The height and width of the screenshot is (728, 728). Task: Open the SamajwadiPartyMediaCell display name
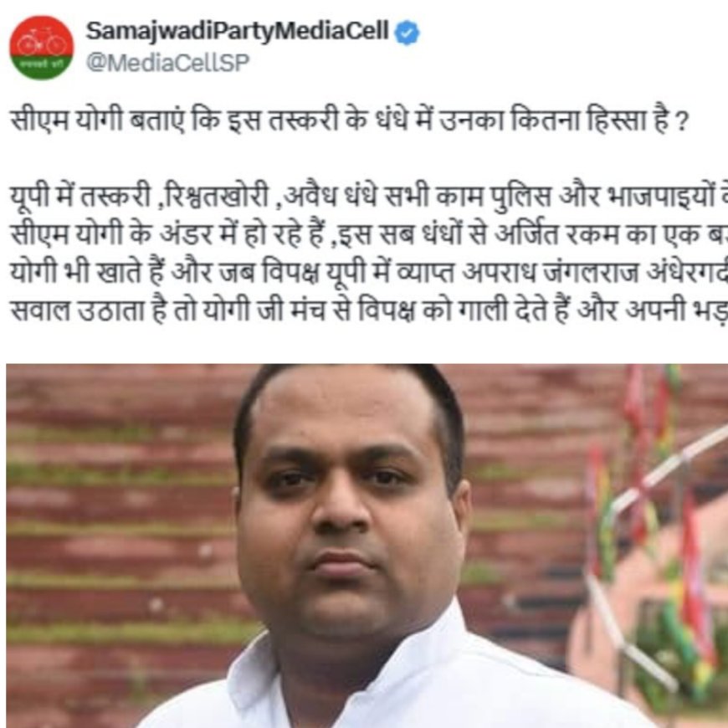(x=238, y=32)
